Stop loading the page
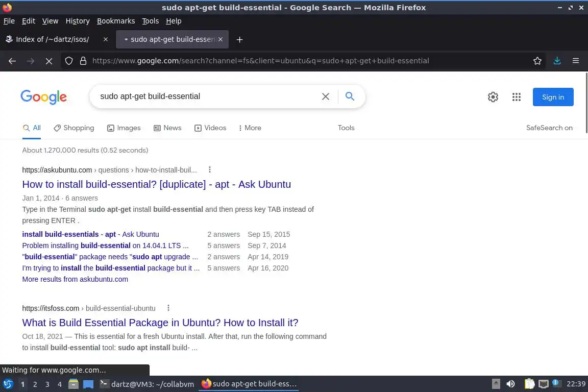The height and width of the screenshot is (392, 588). click(x=49, y=61)
